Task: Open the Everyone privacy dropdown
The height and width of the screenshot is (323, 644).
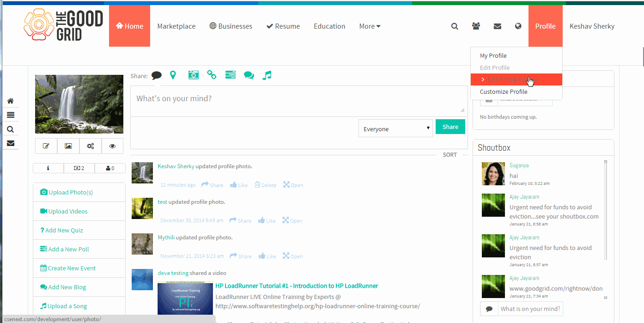Action: point(395,129)
